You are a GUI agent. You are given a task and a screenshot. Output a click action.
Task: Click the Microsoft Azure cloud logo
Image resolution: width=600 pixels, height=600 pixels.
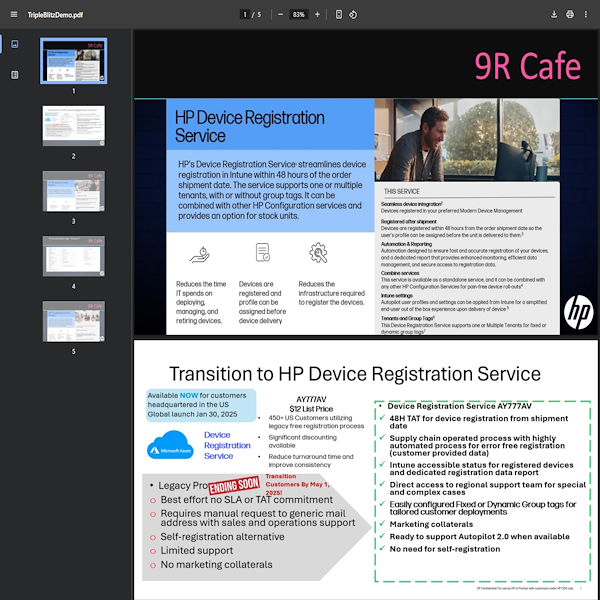pyautogui.click(x=170, y=445)
